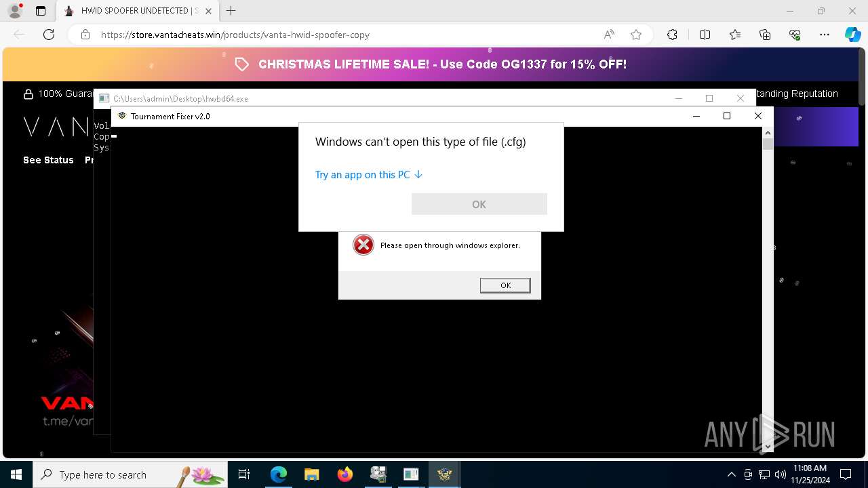The width and height of the screenshot is (868, 488).
Task: Open the Windows Start menu
Action: click(16, 474)
